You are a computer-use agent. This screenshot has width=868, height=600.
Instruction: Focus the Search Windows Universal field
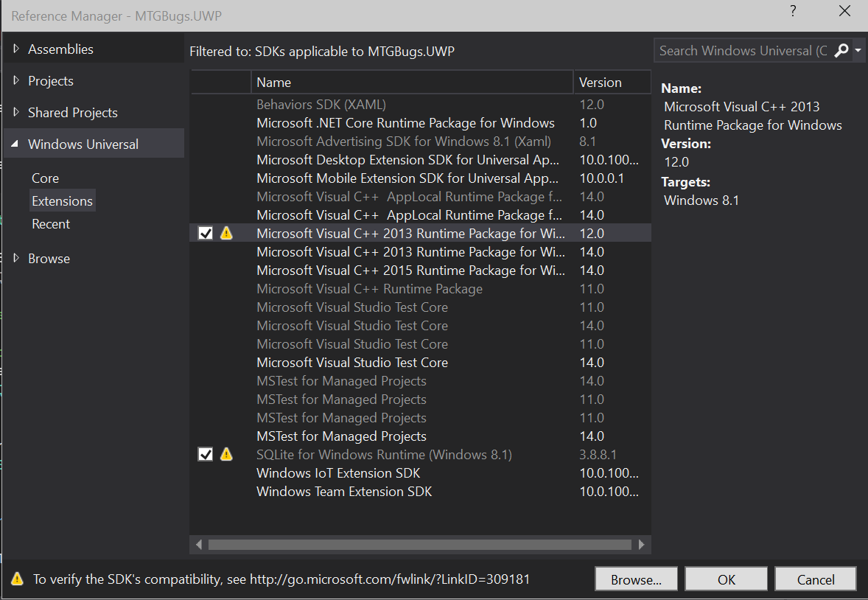coord(742,51)
